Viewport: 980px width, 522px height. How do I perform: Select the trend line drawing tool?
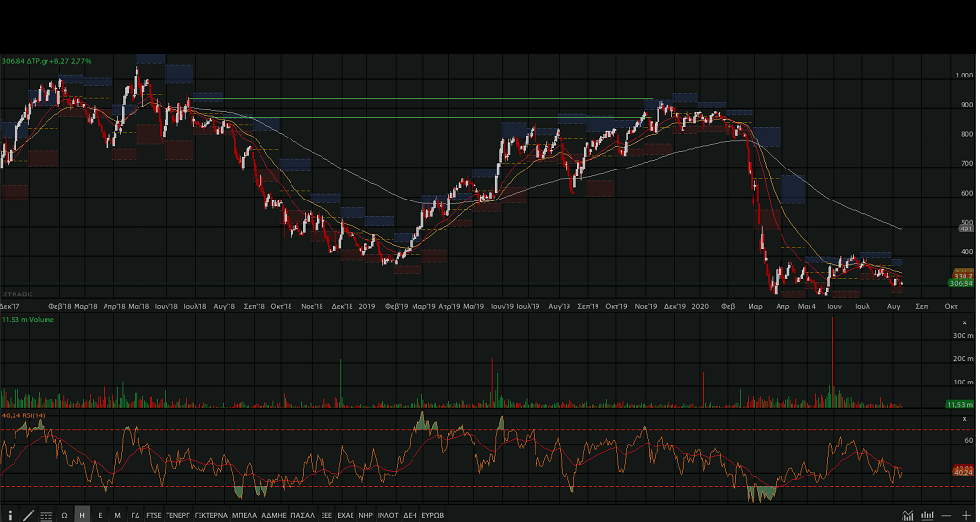(27, 515)
